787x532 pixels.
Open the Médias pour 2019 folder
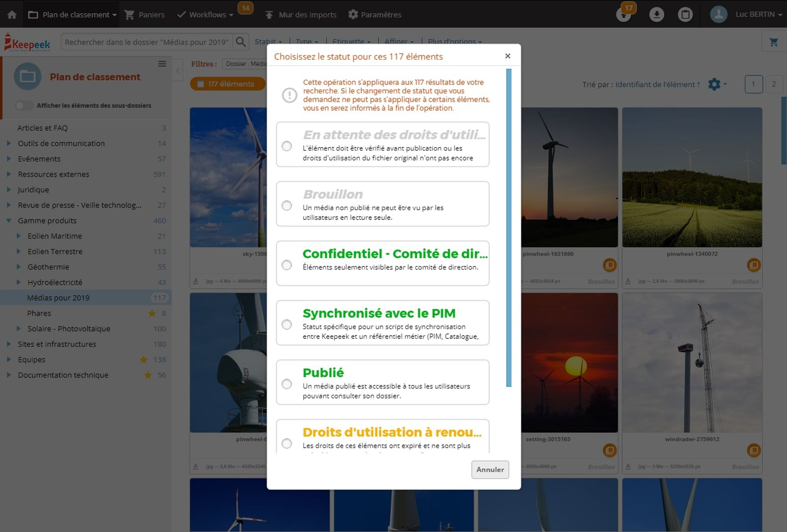86,298
